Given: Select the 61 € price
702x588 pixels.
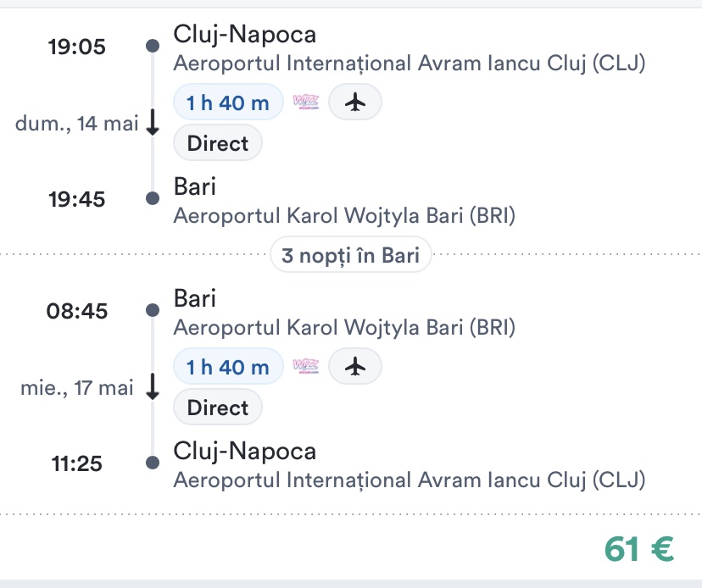Looking at the screenshot, I should coord(639,550).
